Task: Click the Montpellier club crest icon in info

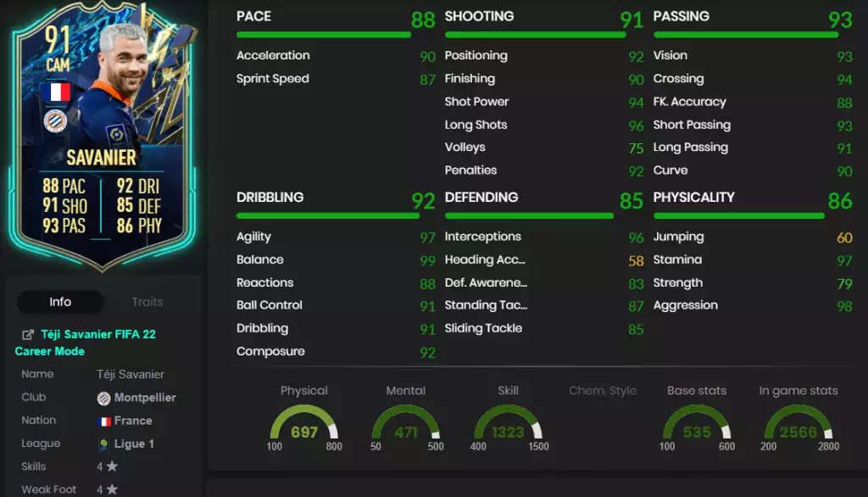Action: pos(103,398)
